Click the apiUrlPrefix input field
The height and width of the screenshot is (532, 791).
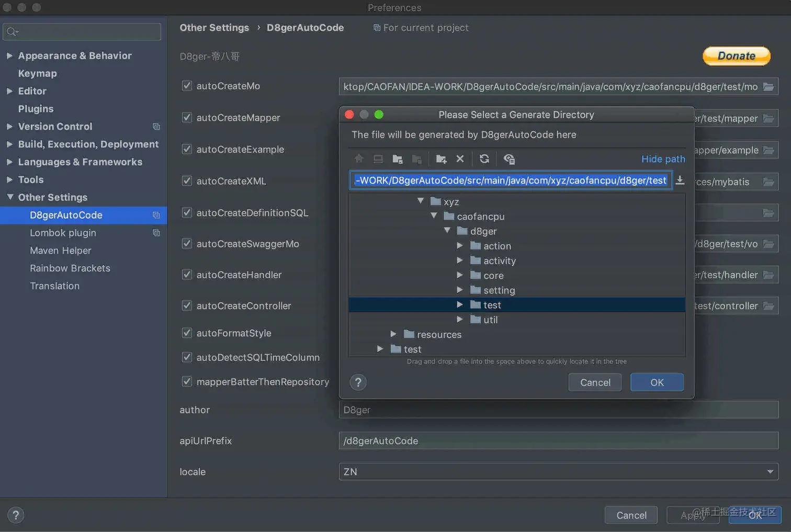(x=559, y=440)
